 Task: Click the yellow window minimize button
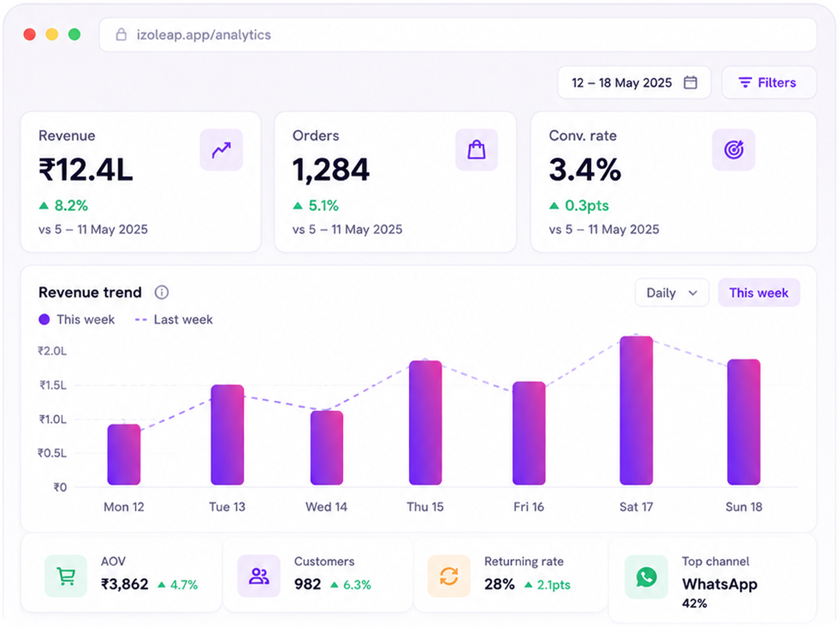coord(52,35)
